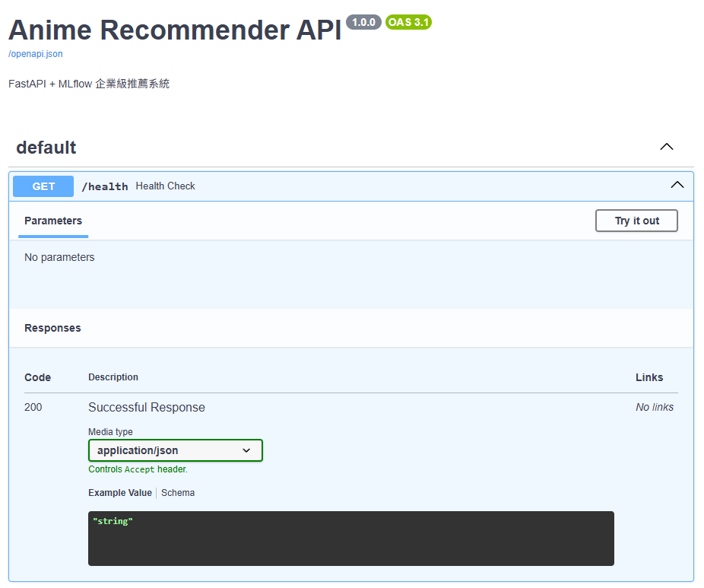Viewport: 704px width, 588px height.
Task: Click the /health endpoint path
Action: click(x=105, y=186)
